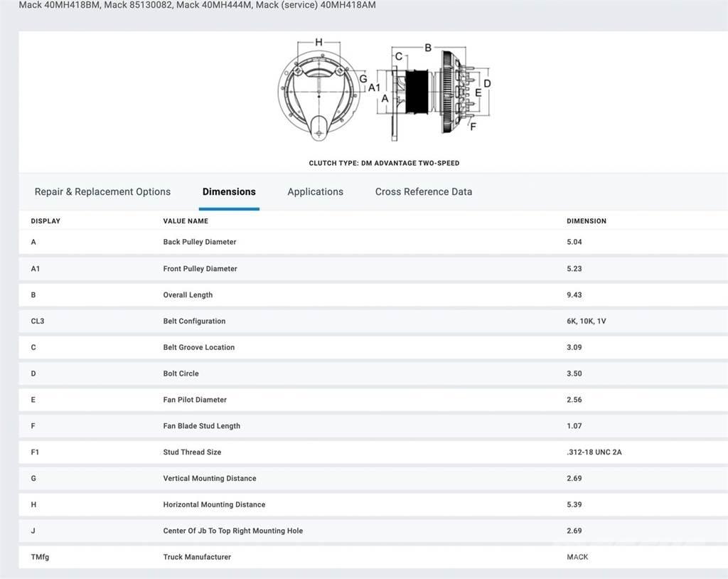Viewport: 728px width, 579px height.
Task: Click the Clutch Type DM Advantage Two-Speed caption
Action: [x=384, y=164]
